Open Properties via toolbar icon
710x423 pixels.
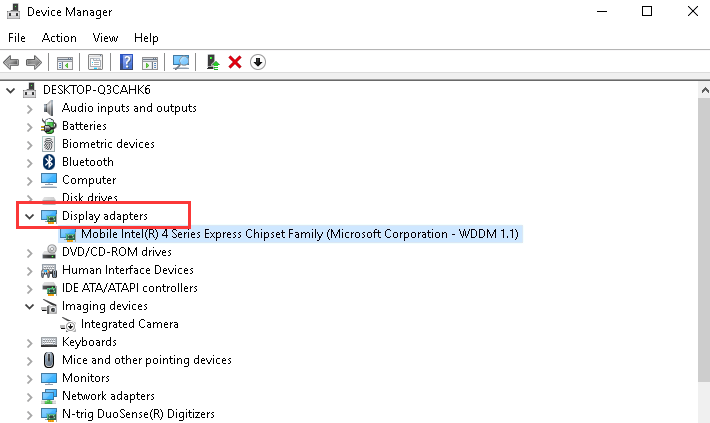(x=95, y=62)
